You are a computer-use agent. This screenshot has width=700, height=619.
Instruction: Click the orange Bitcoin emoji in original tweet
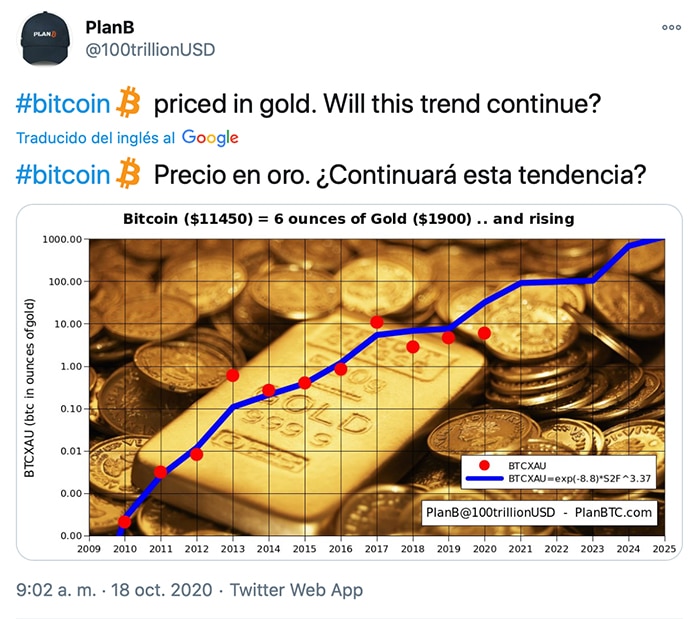128,102
